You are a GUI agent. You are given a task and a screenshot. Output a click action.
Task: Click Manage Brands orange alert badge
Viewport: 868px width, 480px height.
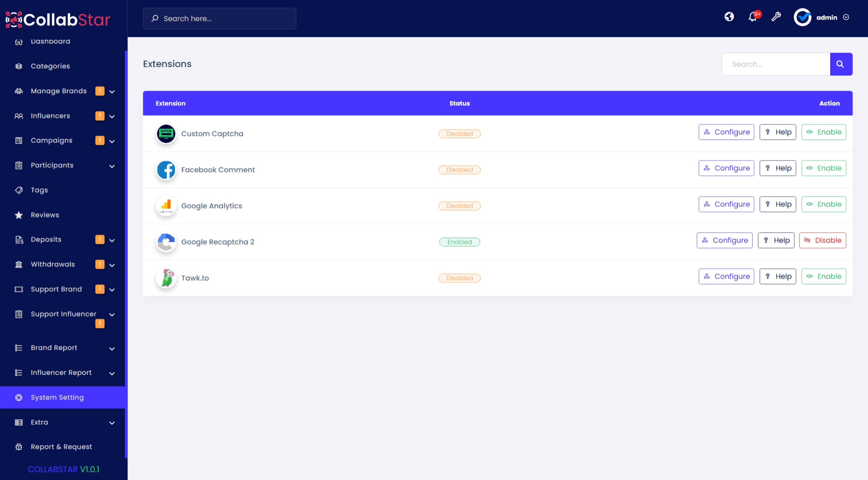(100, 91)
